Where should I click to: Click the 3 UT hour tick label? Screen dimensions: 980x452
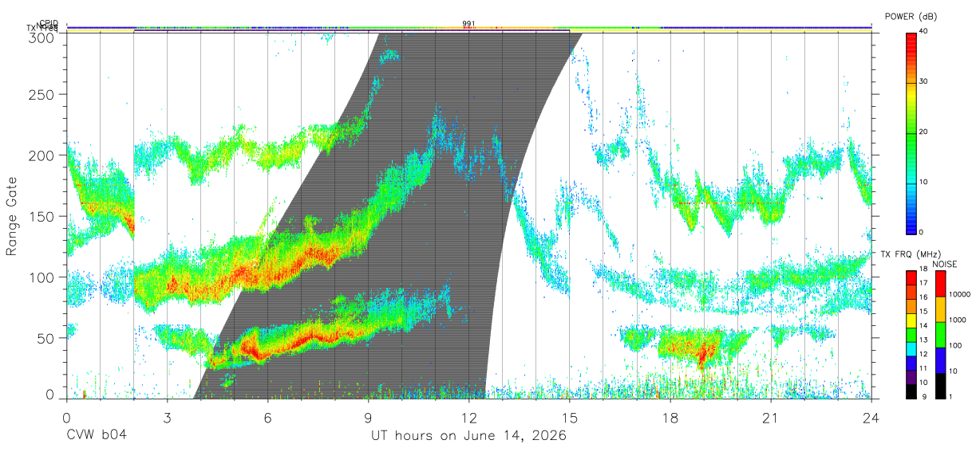coord(167,417)
